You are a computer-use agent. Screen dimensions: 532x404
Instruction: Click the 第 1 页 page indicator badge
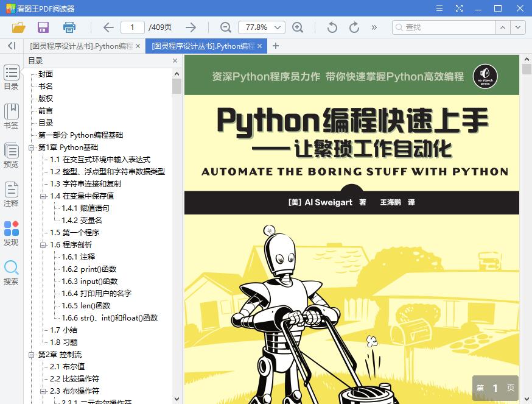[495, 388]
